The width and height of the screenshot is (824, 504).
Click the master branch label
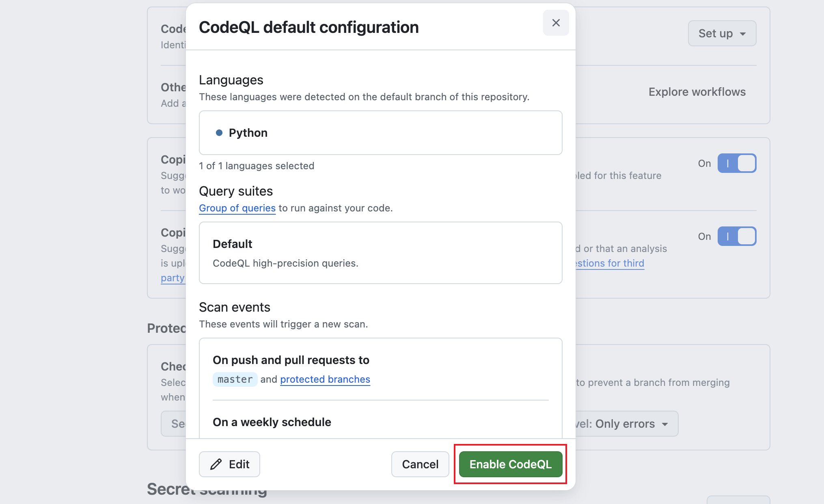click(x=235, y=379)
